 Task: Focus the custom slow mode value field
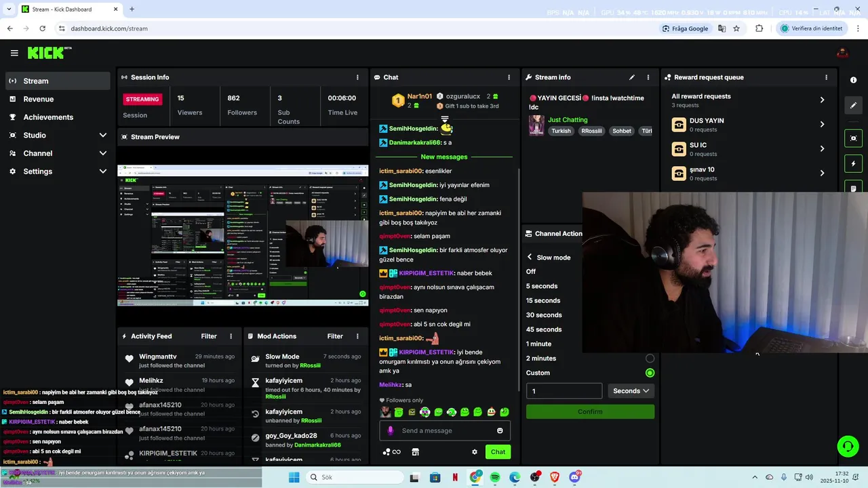[x=564, y=391]
